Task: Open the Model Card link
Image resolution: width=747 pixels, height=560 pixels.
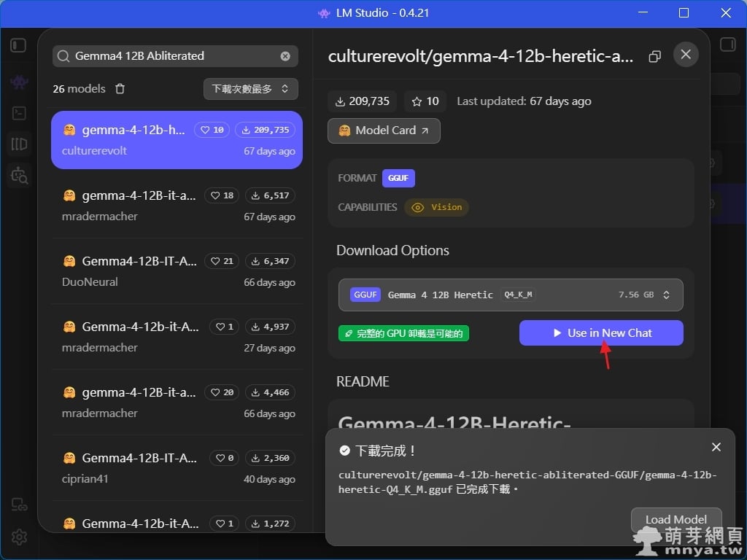Action: coord(384,131)
